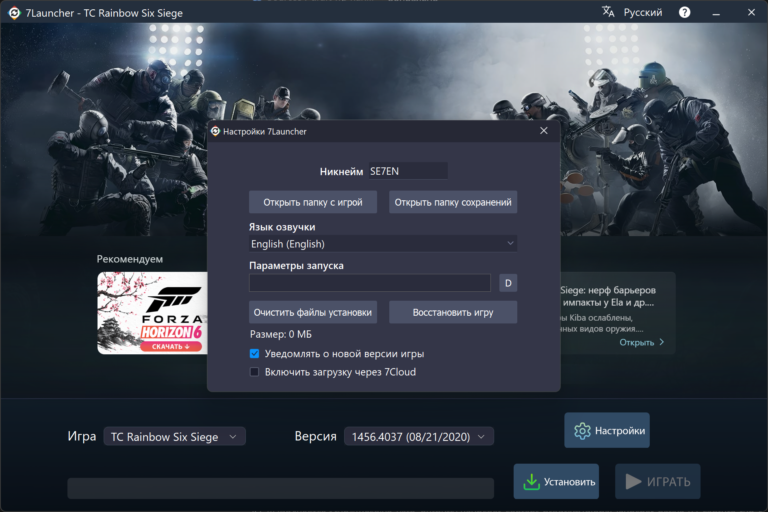Click the ИГРАТЬ play button
The image size is (768, 512).
(x=657, y=482)
